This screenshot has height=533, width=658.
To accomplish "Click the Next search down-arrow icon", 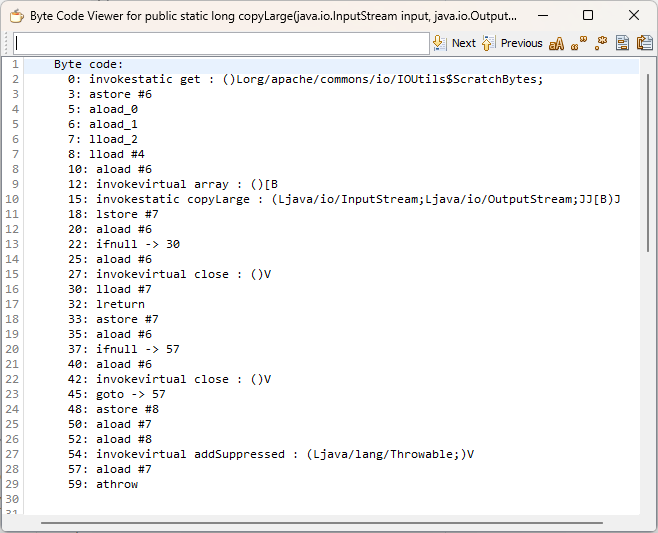I will pyautogui.click(x=440, y=43).
